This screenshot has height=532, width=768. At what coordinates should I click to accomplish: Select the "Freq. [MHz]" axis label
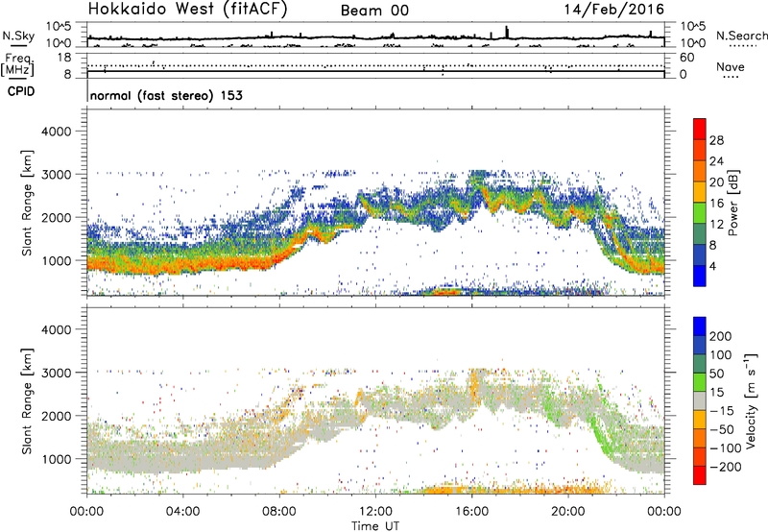point(17,64)
